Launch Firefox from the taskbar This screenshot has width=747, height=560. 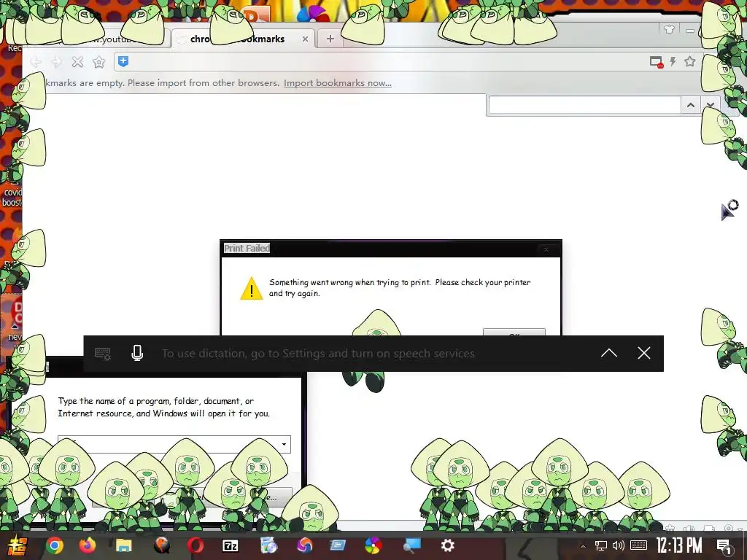click(88, 545)
